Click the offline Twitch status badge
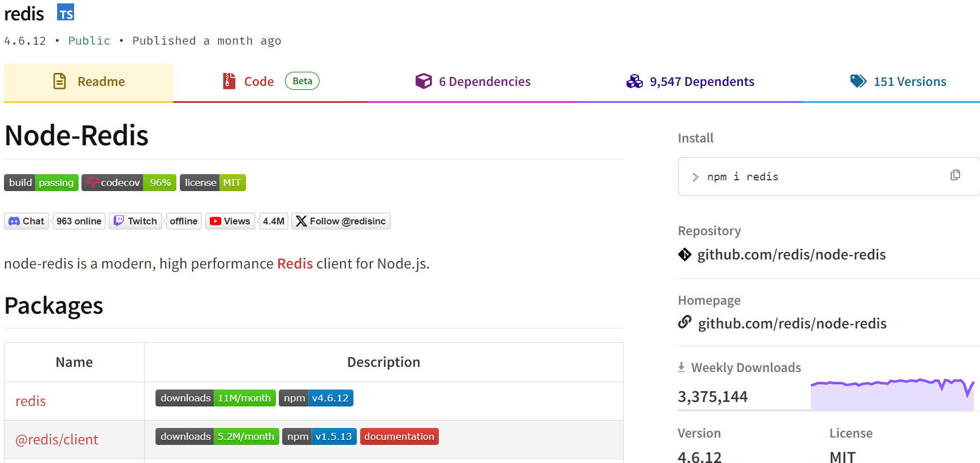 coord(184,221)
